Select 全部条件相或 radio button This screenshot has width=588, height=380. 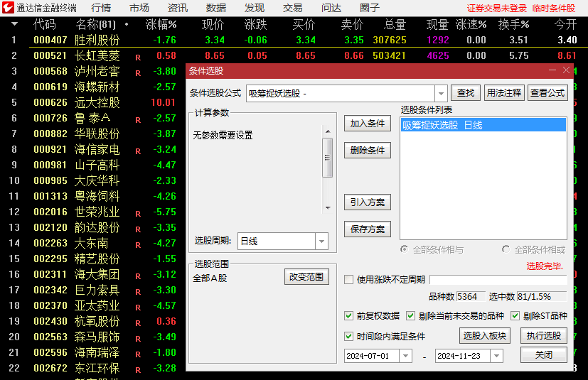(x=506, y=249)
